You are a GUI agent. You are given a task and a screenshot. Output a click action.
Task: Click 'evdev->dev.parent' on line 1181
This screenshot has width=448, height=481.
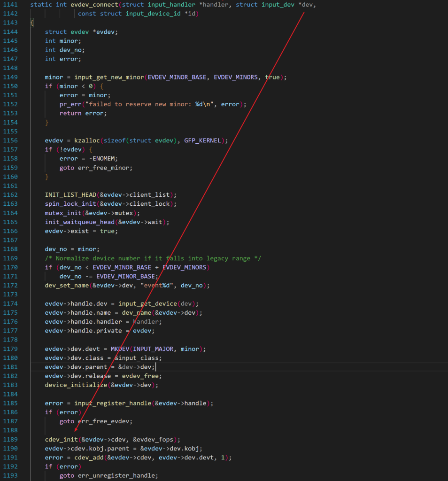point(76,367)
